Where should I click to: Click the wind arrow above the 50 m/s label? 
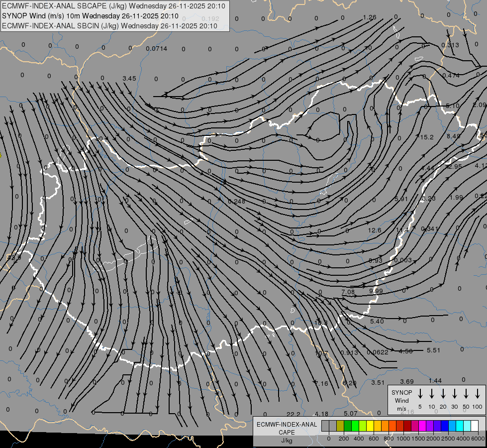466,394
